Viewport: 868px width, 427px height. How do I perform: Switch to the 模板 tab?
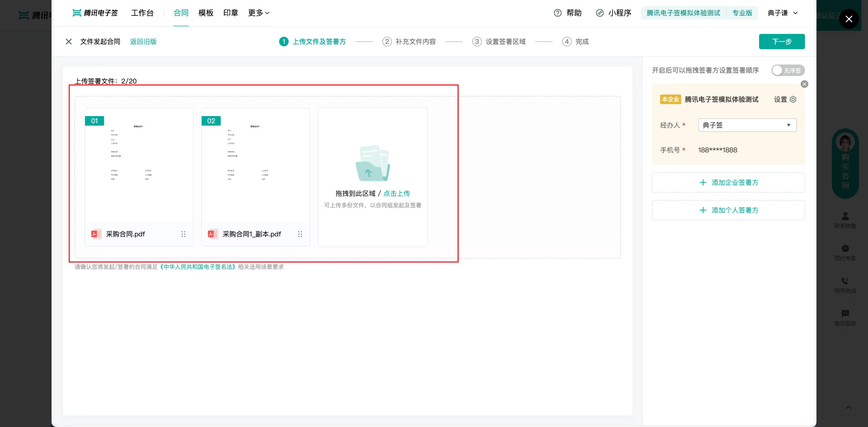(206, 13)
